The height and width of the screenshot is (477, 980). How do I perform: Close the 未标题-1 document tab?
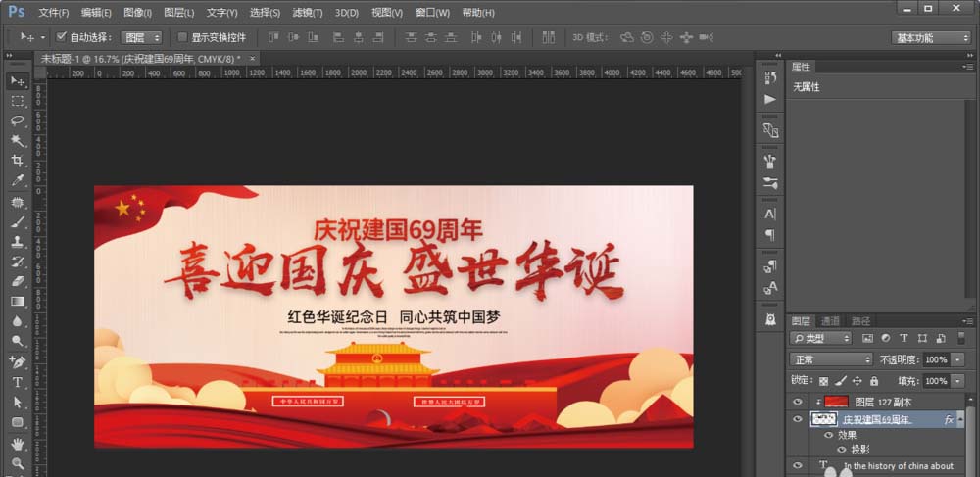pos(253,58)
